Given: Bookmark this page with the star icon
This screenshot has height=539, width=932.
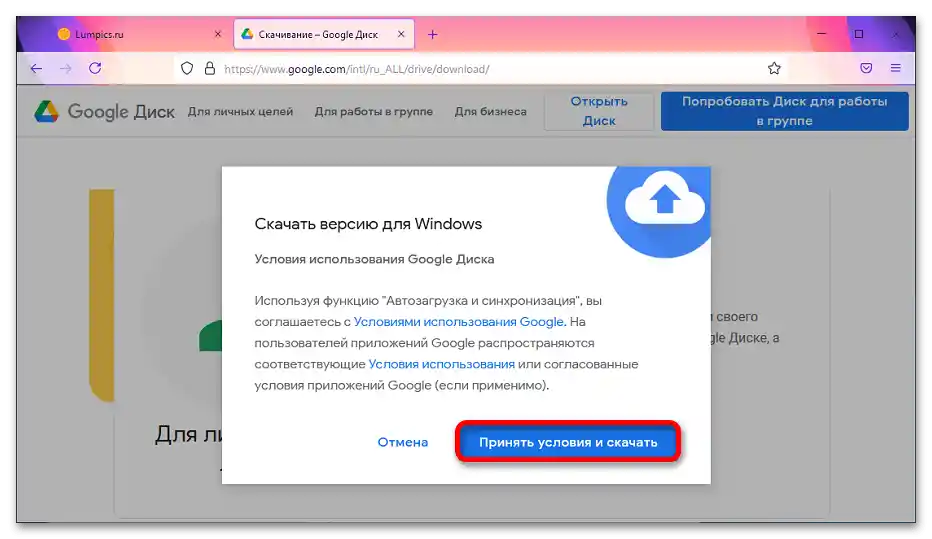Looking at the screenshot, I should [x=774, y=68].
